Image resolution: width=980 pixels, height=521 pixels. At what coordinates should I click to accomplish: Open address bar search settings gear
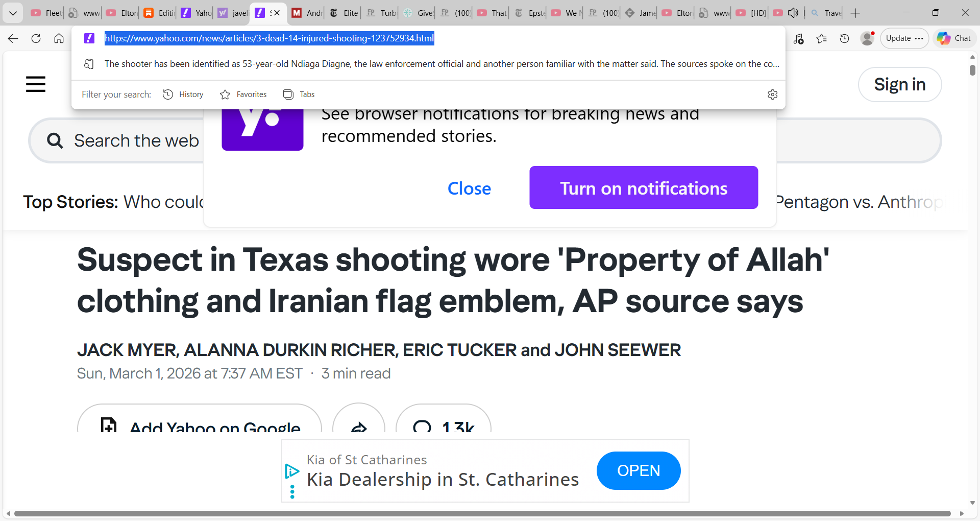point(772,94)
